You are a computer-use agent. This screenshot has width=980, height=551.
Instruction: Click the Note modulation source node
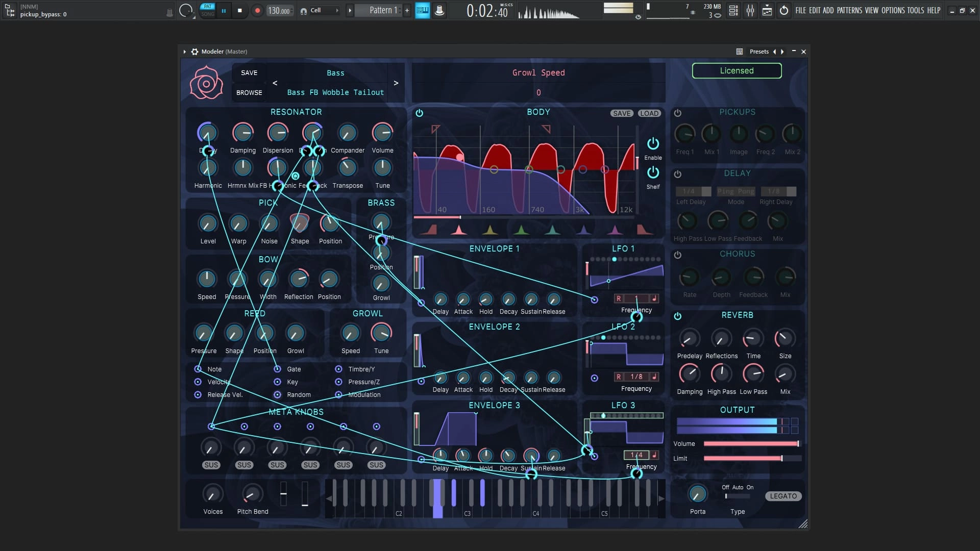point(198,369)
